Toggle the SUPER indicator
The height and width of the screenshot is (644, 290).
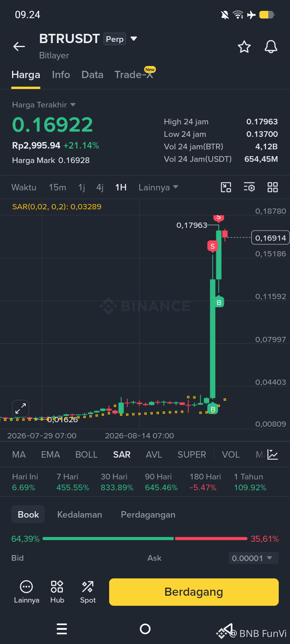coord(192,454)
